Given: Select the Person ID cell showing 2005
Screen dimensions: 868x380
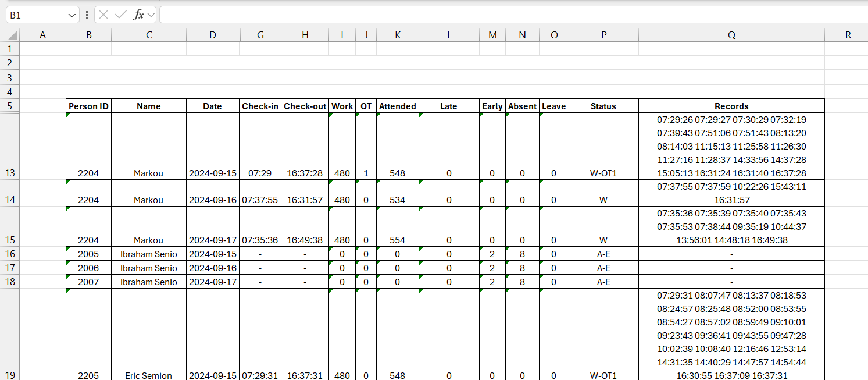Looking at the screenshot, I should (88, 254).
